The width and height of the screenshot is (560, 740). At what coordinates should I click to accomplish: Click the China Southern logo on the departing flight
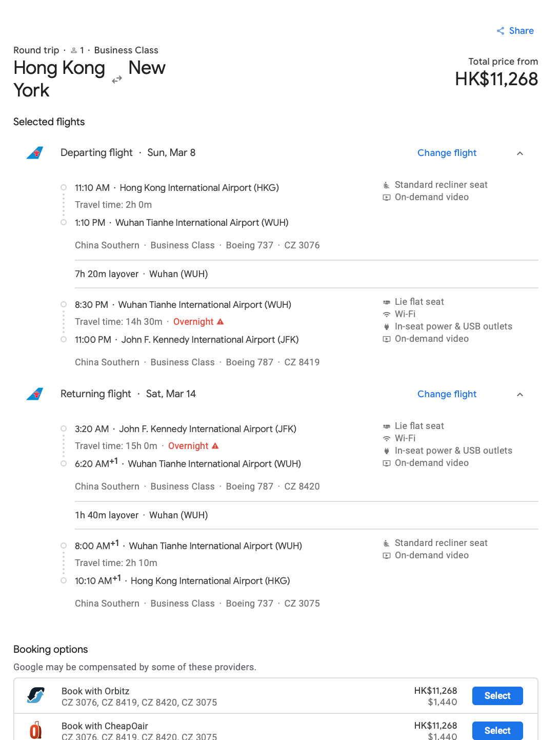[x=35, y=153]
